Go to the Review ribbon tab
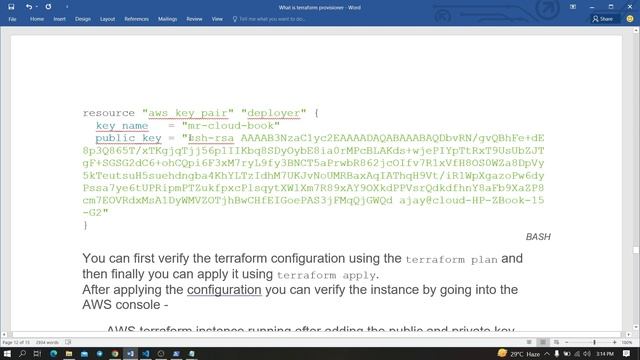The height and width of the screenshot is (360, 640). pyautogui.click(x=194, y=19)
